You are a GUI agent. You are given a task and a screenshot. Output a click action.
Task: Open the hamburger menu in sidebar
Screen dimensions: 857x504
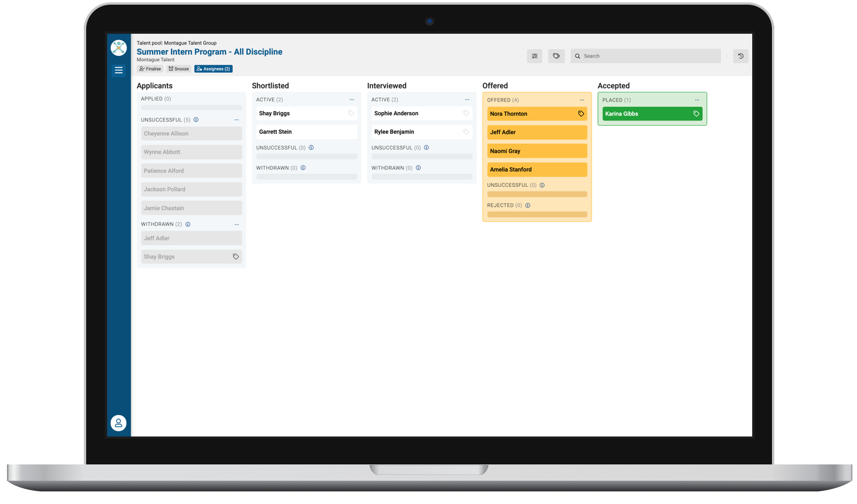click(119, 70)
